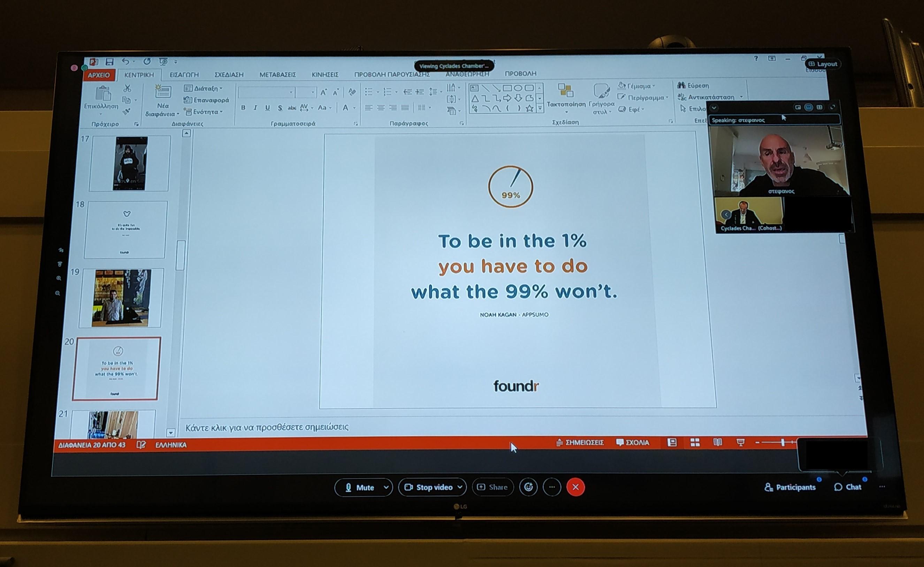Switch to the ΜΕΤΑΒΑΣΕΙΣ tab
This screenshot has width=924, height=567.
point(277,75)
